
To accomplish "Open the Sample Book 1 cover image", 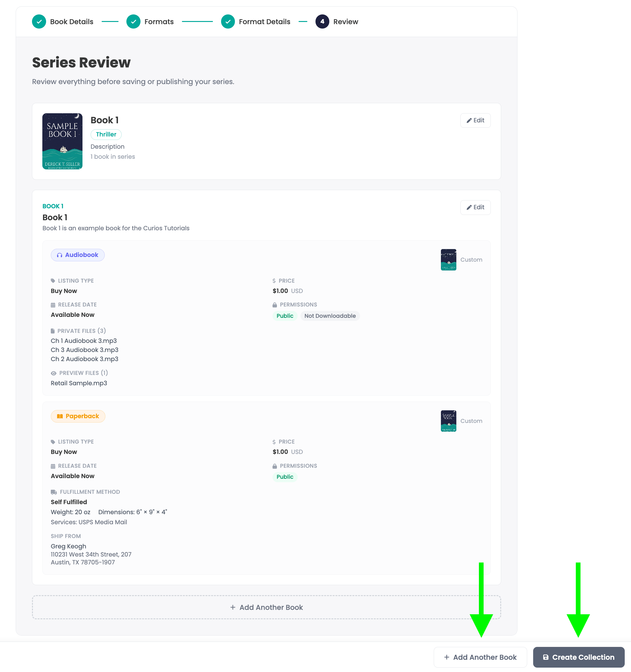I will tap(62, 141).
